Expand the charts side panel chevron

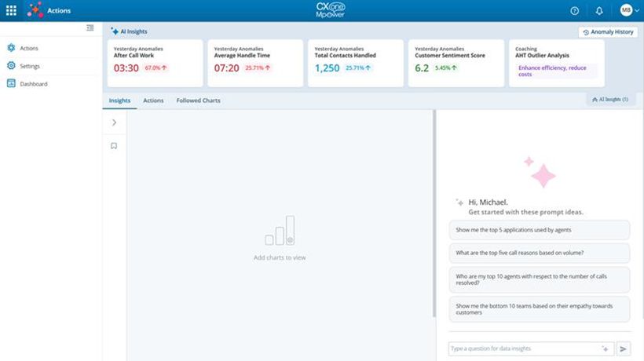point(114,122)
